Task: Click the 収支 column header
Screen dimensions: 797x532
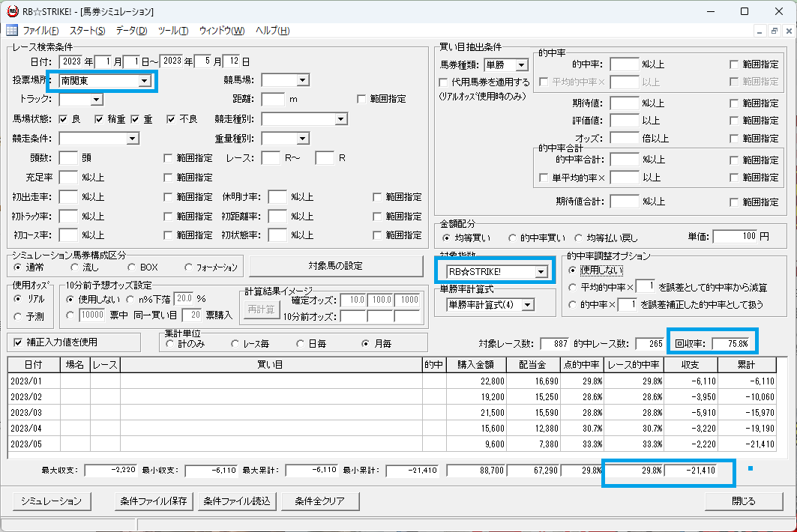Action: point(690,365)
